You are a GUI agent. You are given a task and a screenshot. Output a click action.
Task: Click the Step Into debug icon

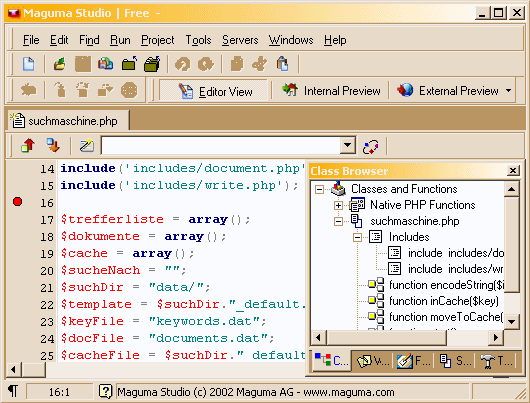point(60,90)
